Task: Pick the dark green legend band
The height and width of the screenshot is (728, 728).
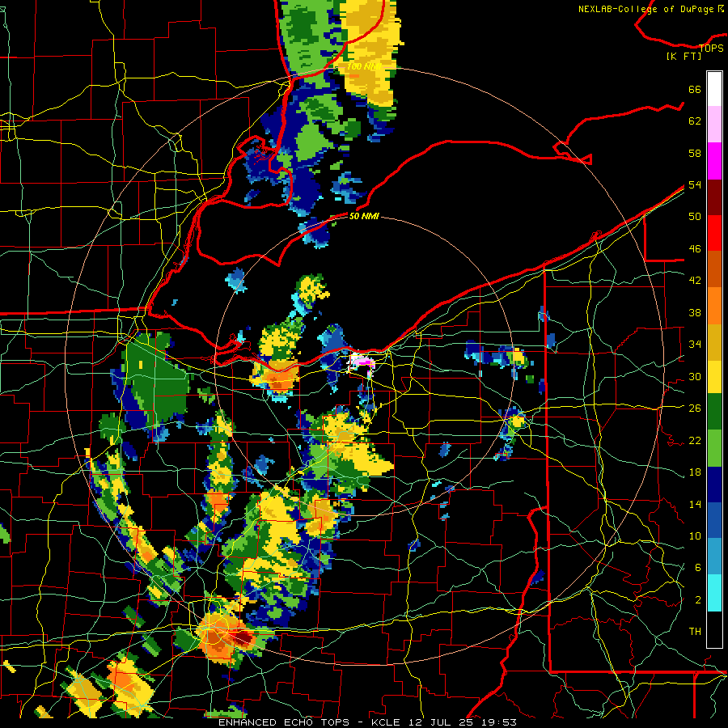Action: 714,412
